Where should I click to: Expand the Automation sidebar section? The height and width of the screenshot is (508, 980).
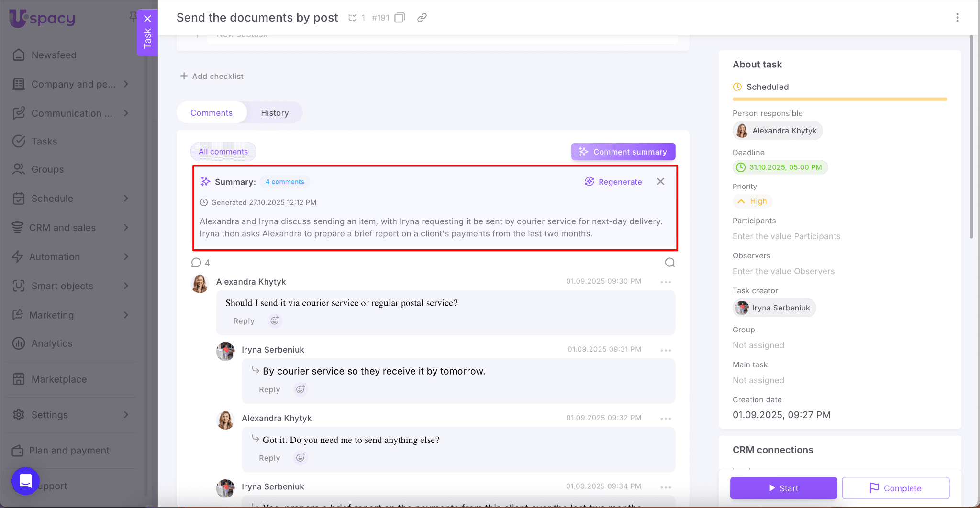[x=71, y=257]
